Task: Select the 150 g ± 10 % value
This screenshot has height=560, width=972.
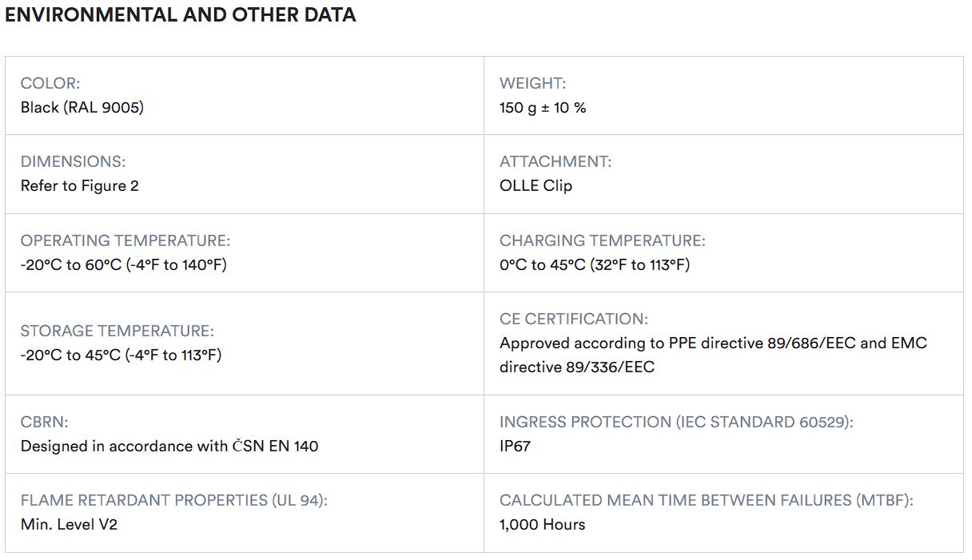Action: point(543,107)
